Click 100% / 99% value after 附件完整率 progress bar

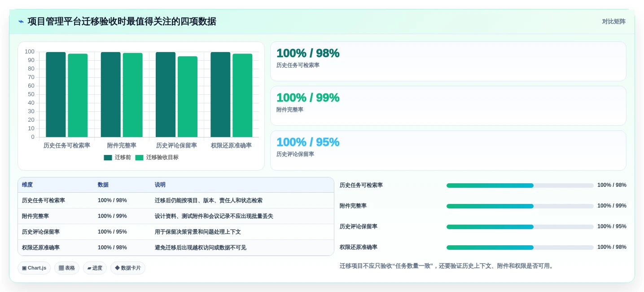point(612,206)
